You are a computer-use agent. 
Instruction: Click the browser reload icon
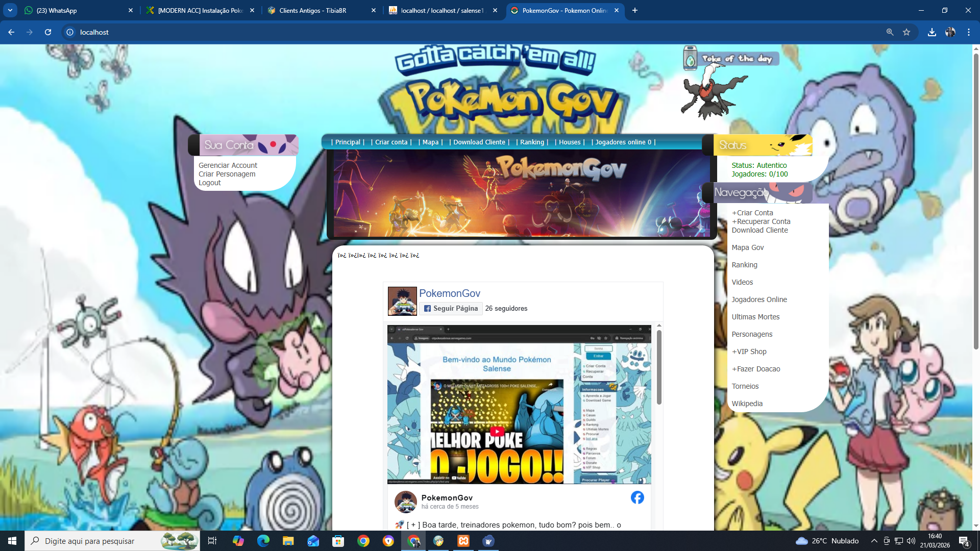(48, 32)
